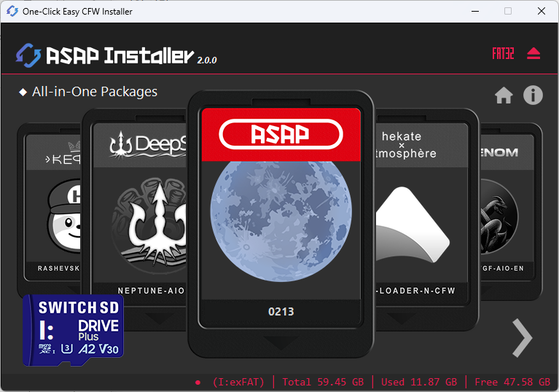Toggle the FAT32 format indicator
The image size is (559, 392).
(x=503, y=53)
